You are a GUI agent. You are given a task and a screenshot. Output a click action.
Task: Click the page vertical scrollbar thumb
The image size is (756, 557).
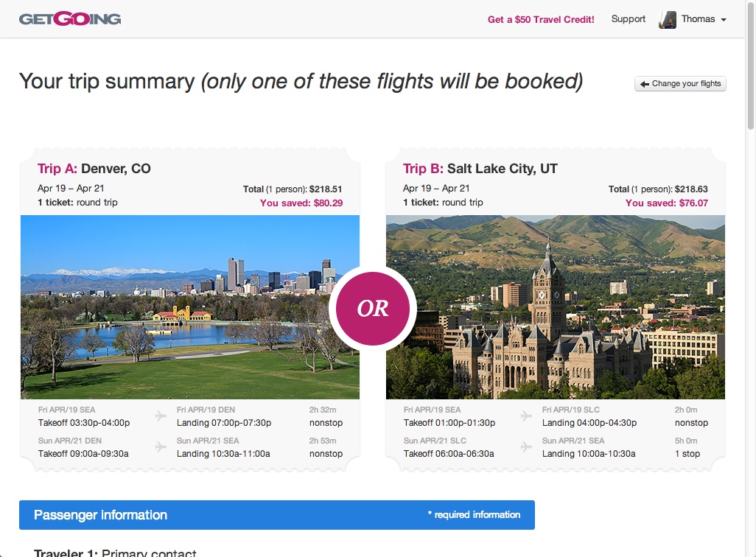pyautogui.click(x=751, y=66)
